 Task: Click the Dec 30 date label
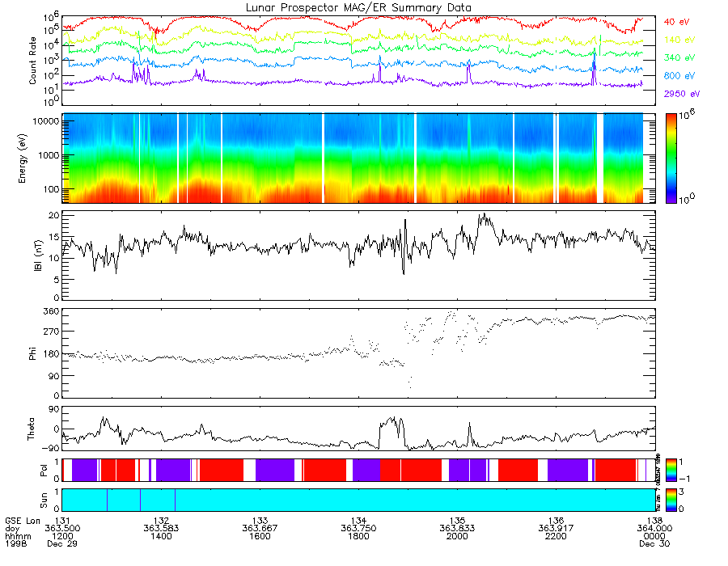pos(654,543)
